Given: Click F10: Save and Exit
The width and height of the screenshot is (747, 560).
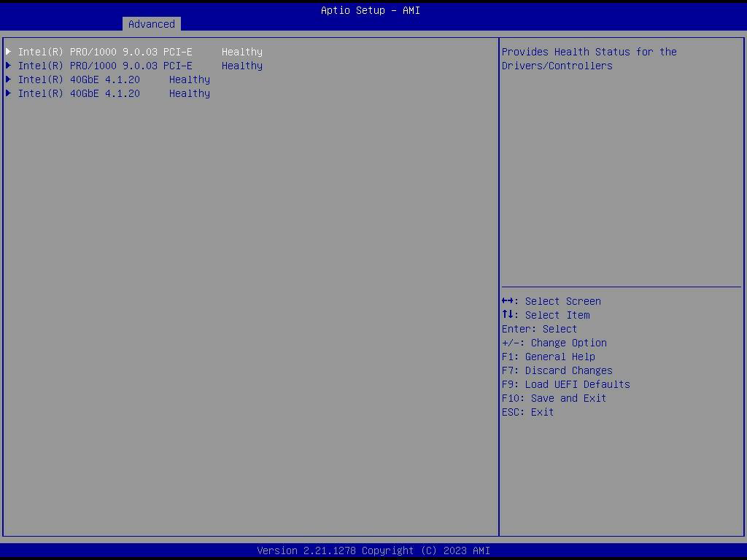Looking at the screenshot, I should click(x=554, y=398).
